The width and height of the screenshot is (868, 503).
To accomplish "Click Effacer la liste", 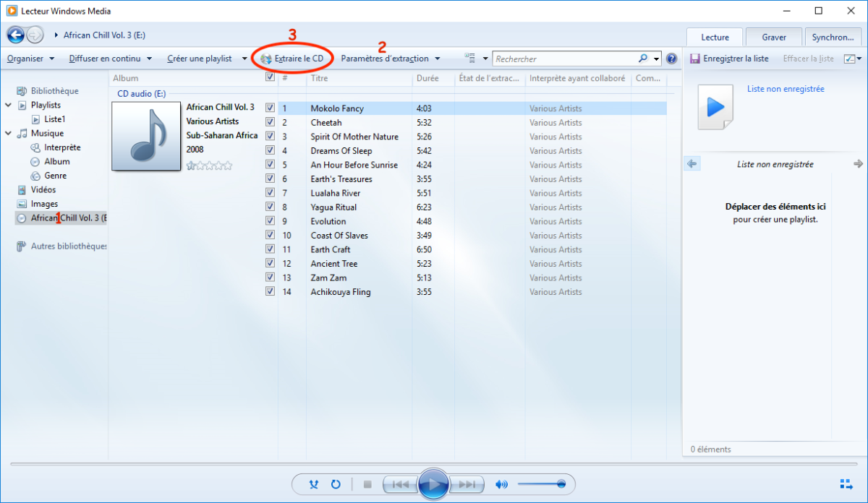I will click(x=808, y=59).
